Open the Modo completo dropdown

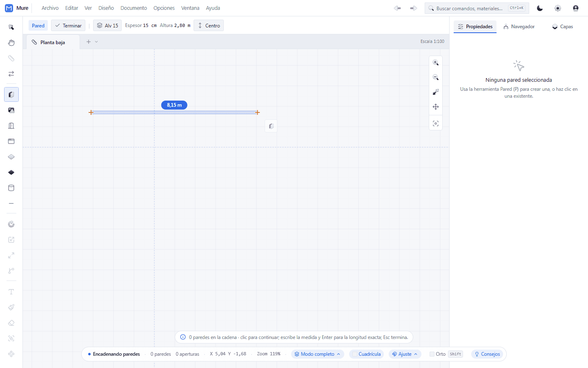(x=317, y=354)
